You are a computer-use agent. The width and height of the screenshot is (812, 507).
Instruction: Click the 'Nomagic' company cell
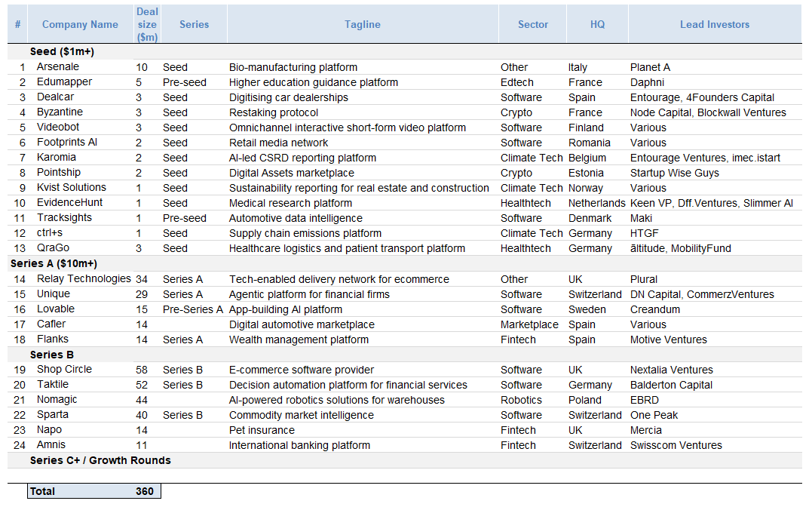point(57,399)
